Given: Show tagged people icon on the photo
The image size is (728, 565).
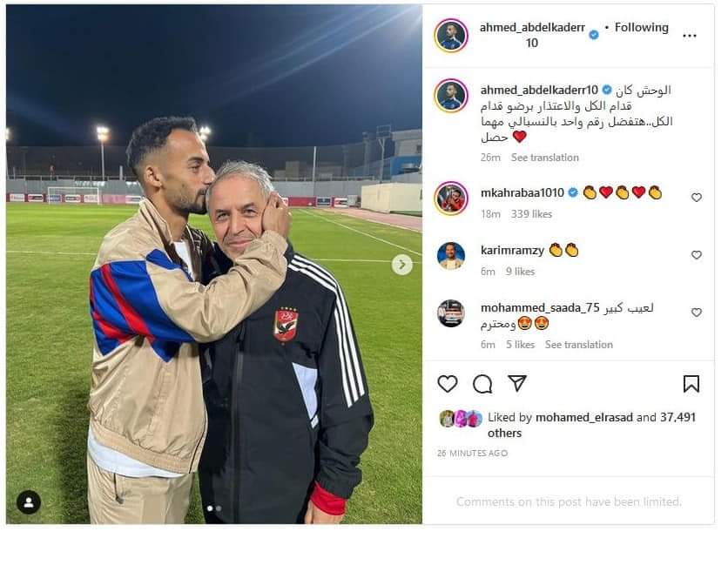Looking at the screenshot, I should 29,502.
